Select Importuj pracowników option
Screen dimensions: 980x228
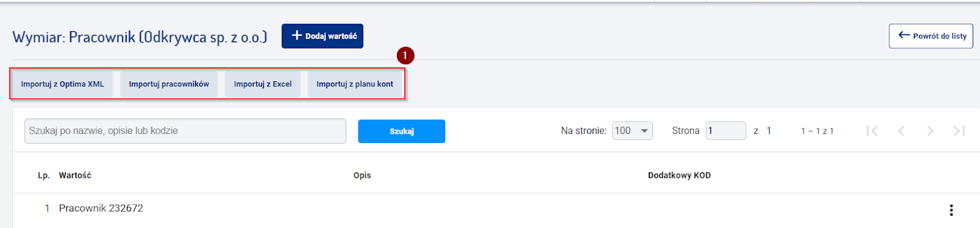[169, 84]
